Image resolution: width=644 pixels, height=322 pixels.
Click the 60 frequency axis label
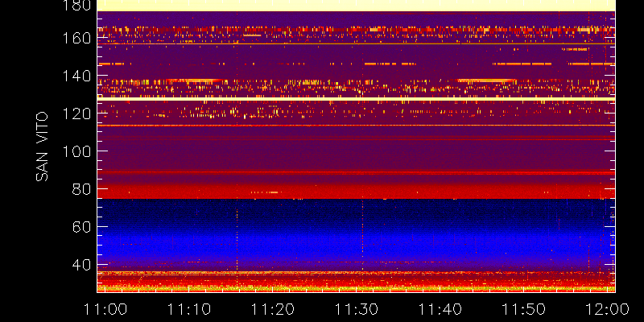click(81, 227)
